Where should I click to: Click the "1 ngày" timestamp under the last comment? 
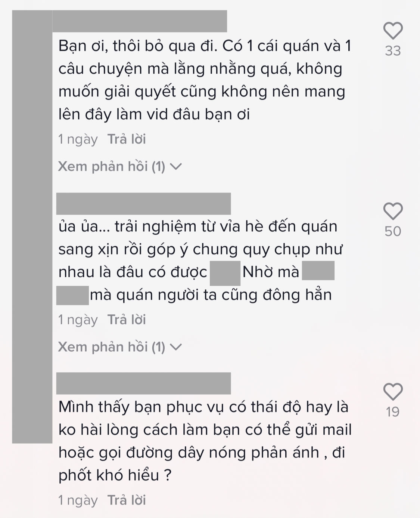pos(78,500)
